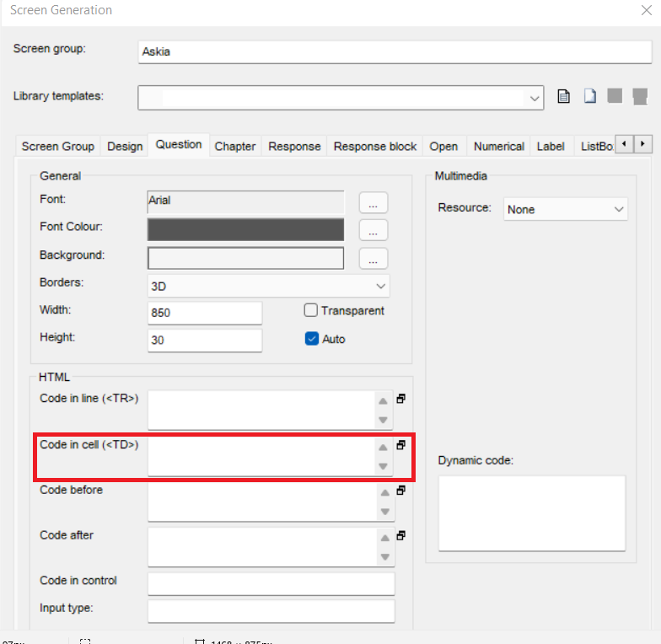Viewport: 661px width, 644px height.
Task: Click the blank page icon beside Library templates
Action: 590,96
